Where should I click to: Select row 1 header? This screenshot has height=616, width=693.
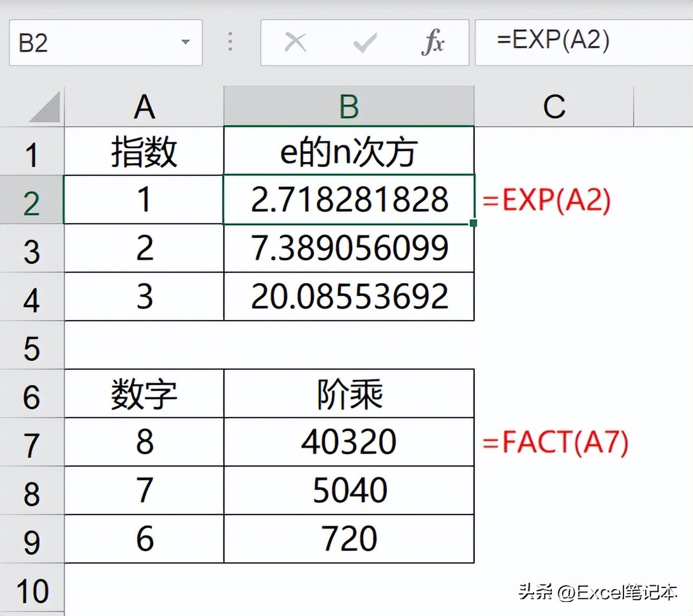[32, 151]
